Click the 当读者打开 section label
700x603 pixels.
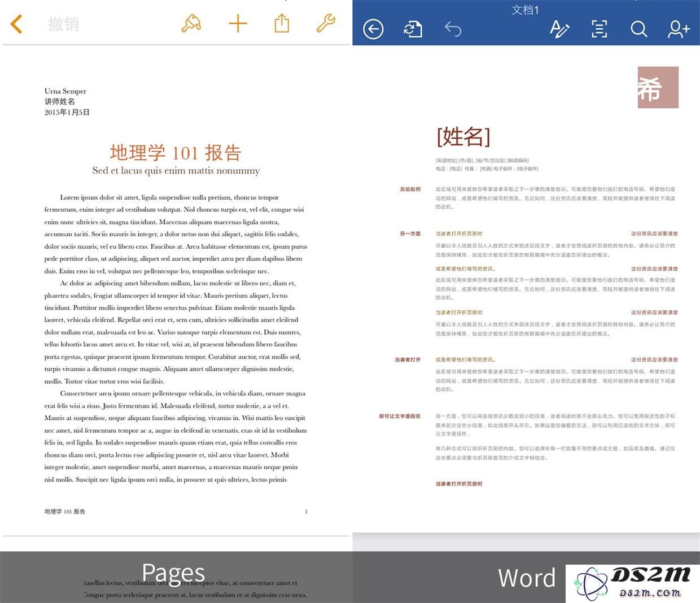[x=408, y=360]
